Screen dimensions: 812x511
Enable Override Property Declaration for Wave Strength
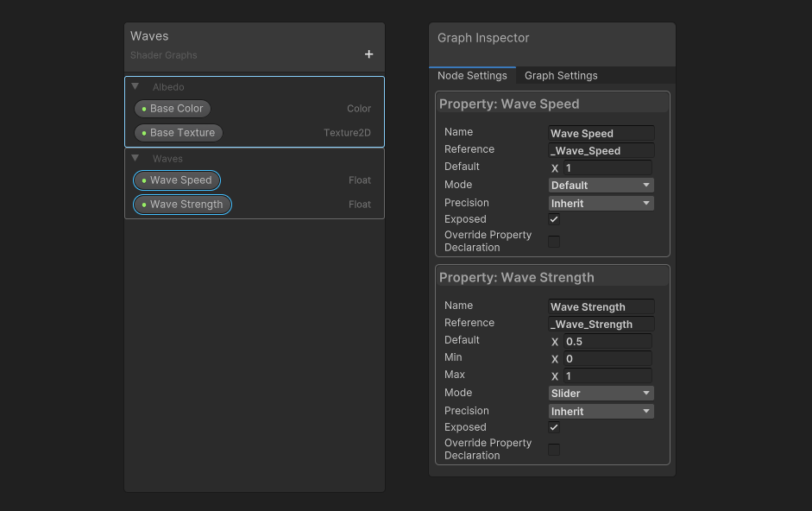click(x=553, y=449)
